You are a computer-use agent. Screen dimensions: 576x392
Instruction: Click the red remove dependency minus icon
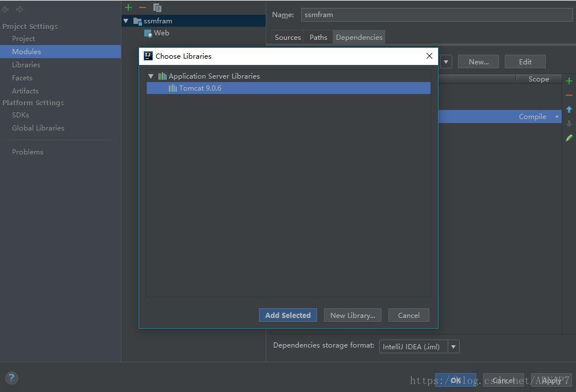569,95
